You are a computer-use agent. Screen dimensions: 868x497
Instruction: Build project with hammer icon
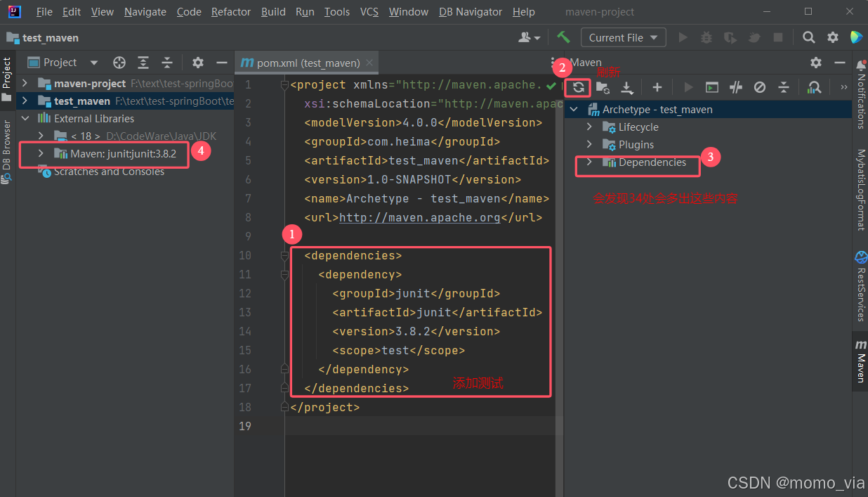tap(563, 37)
